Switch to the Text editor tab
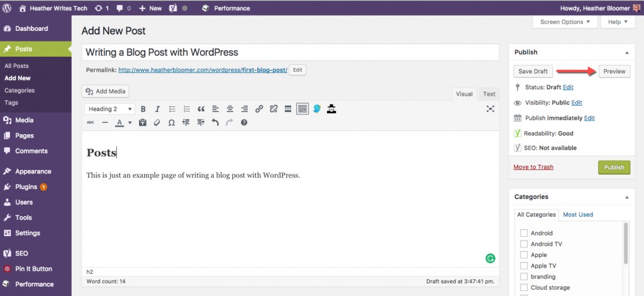Screen dimensions: 644x296 [489, 94]
